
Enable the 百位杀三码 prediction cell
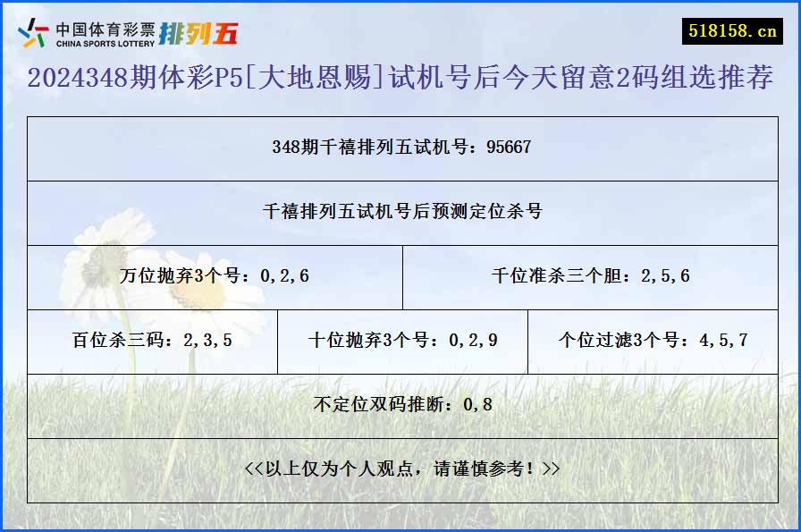tap(154, 341)
